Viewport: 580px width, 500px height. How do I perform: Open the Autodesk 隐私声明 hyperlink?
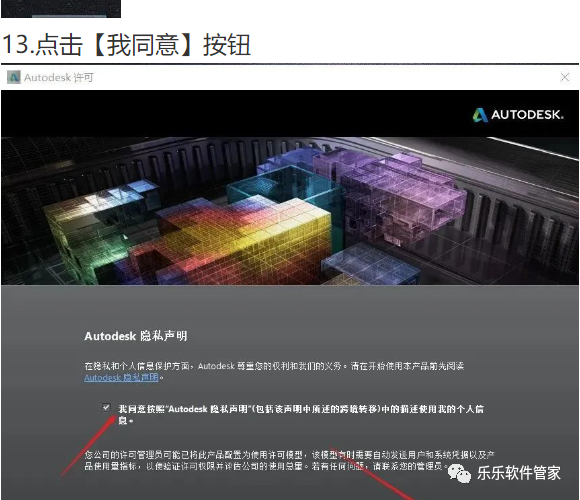coord(121,378)
